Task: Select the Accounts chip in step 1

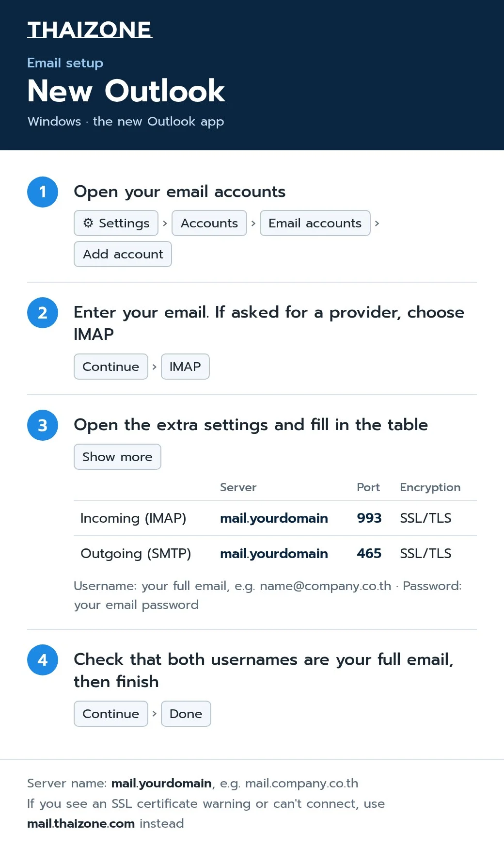Action: point(209,223)
